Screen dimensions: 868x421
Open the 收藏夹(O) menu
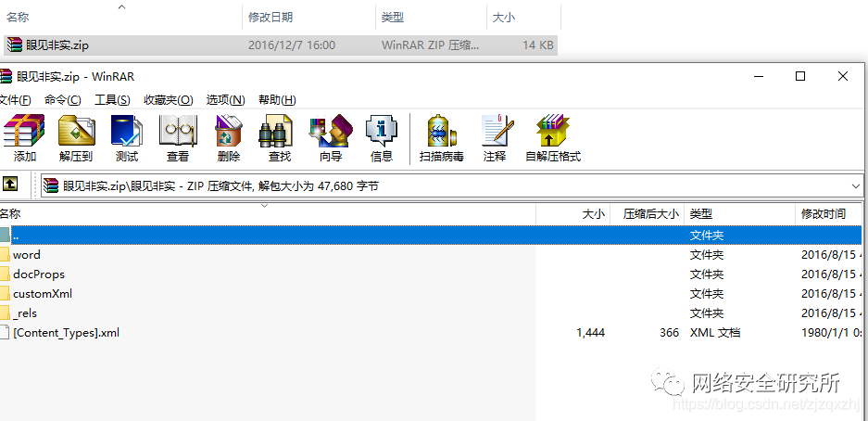point(169,100)
